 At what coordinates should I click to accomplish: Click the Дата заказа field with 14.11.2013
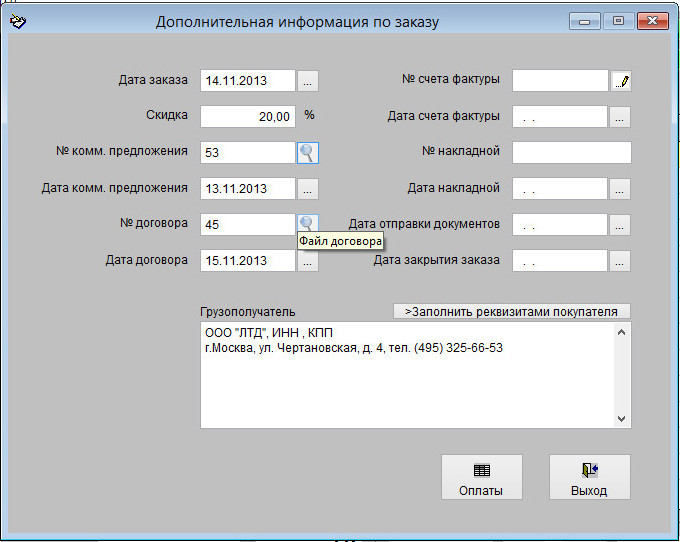pyautogui.click(x=248, y=81)
